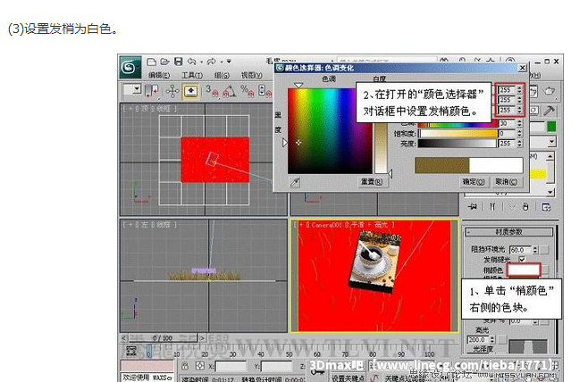
Task: Click the modifier stack scroll up arrow
Action: click(x=550, y=156)
